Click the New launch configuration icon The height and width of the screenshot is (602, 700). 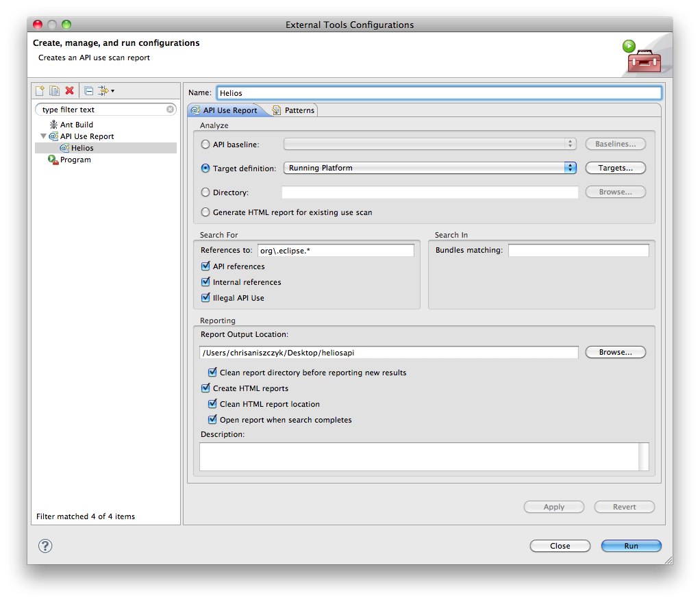click(40, 91)
